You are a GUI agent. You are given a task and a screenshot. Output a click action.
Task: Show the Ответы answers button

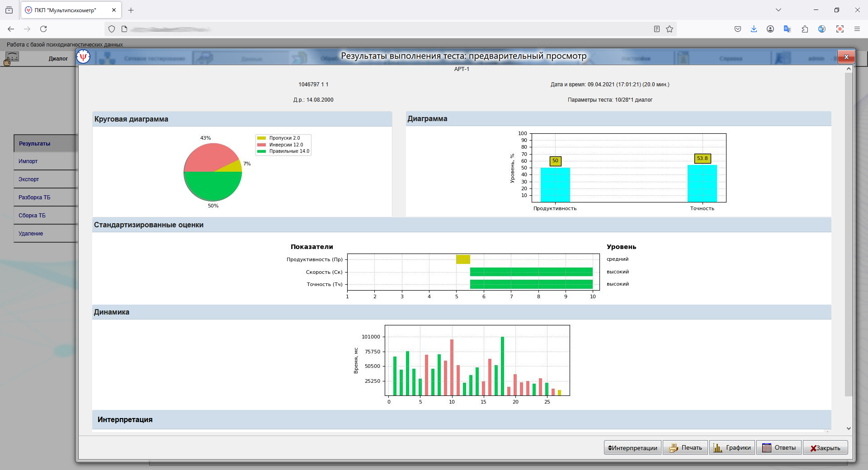click(779, 447)
